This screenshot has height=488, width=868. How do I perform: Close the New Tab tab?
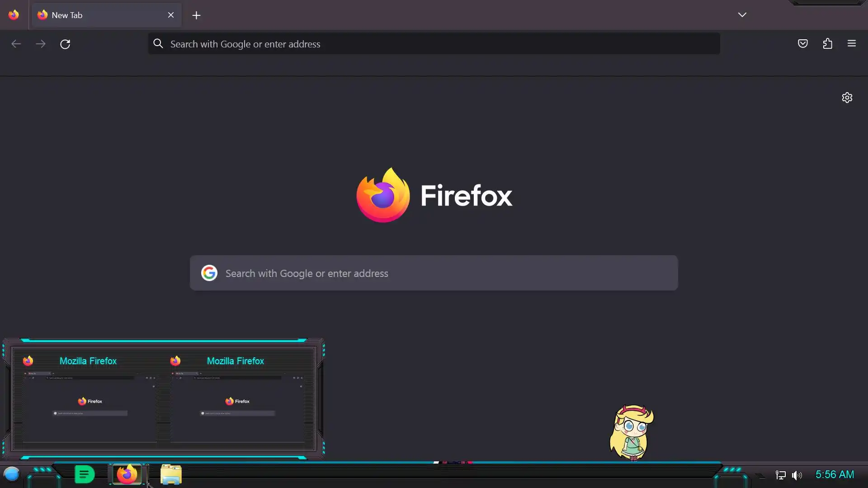tap(171, 15)
